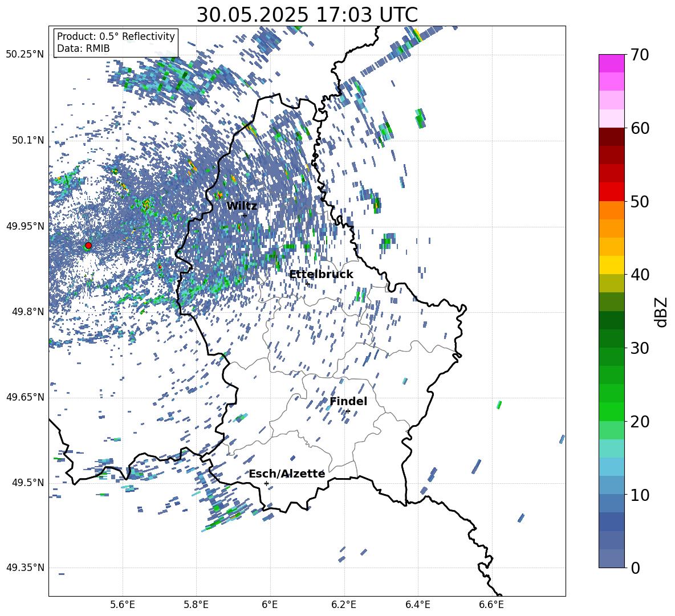Click the yellow colorbar swatch above 40
675x616 pixels.
611,264
